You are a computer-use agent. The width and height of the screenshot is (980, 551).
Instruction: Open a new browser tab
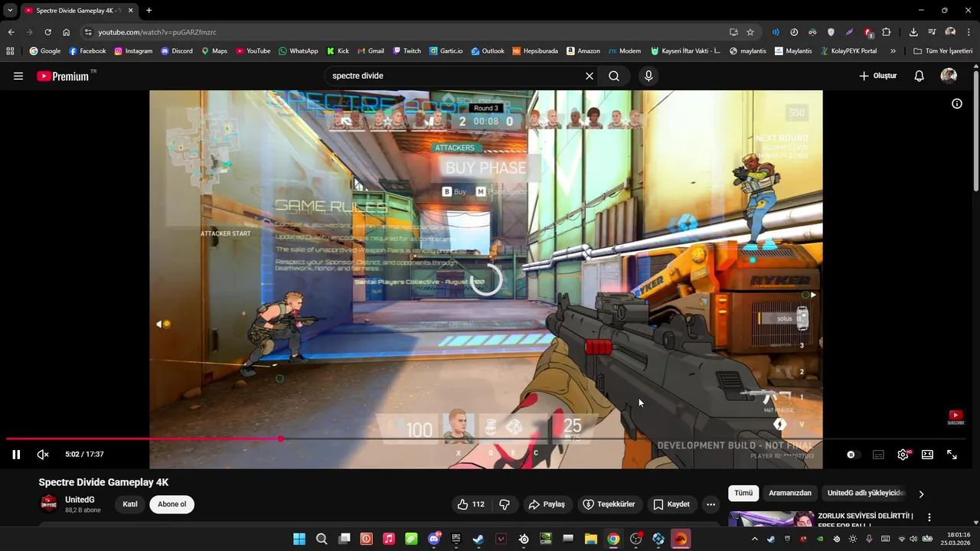tap(149, 10)
